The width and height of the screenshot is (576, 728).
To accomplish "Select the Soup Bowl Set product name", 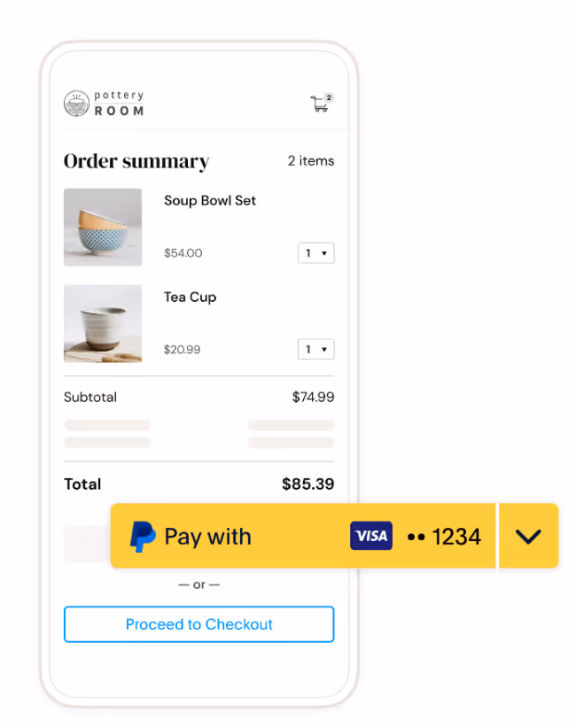I will pos(209,201).
